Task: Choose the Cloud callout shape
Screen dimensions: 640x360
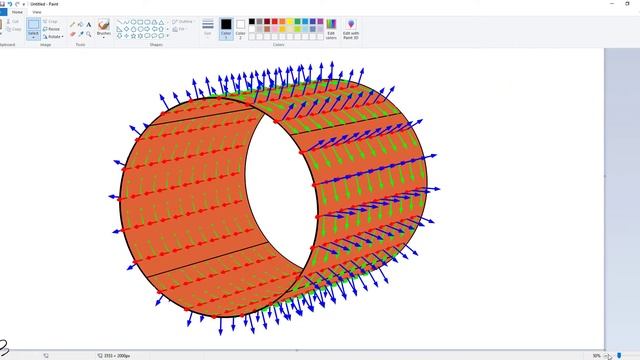Action: [162, 36]
